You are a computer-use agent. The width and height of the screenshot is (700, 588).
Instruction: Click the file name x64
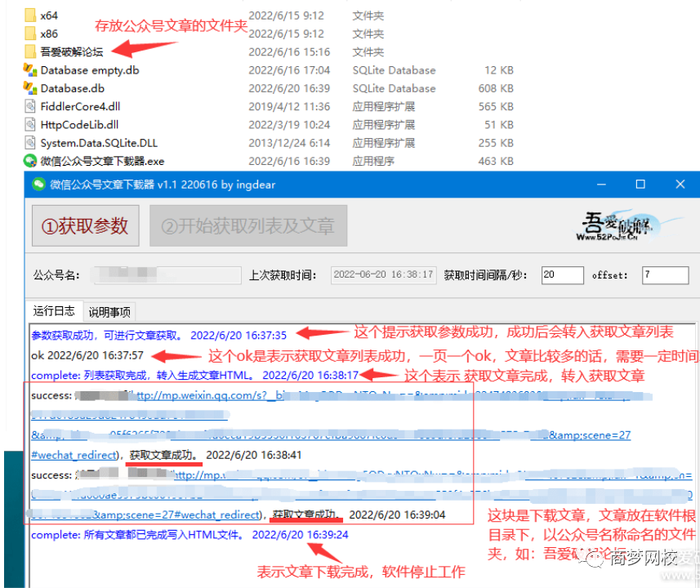point(49,16)
